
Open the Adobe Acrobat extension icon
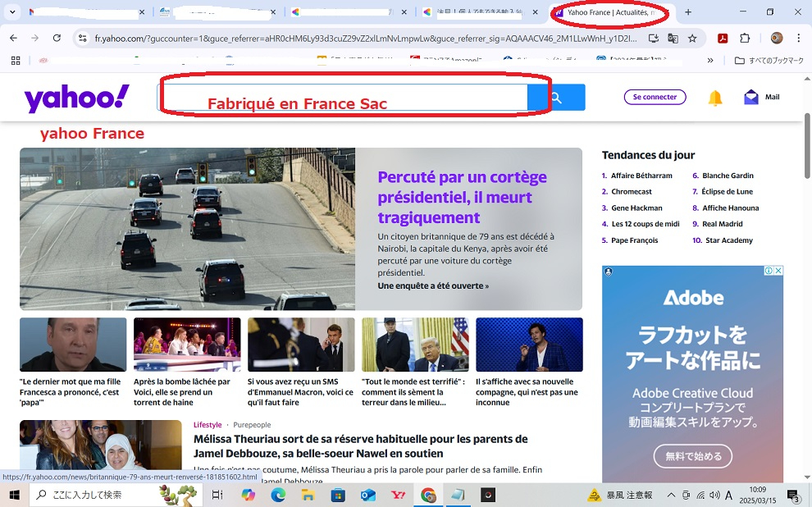(723, 39)
